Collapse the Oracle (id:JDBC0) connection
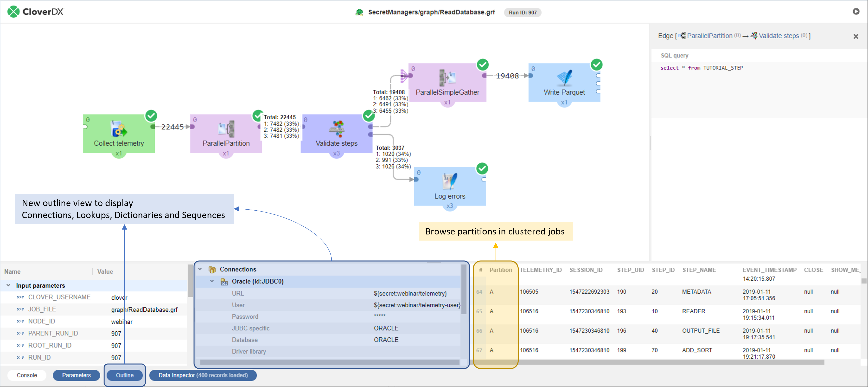Screen dimensions: 868x387 212,281
